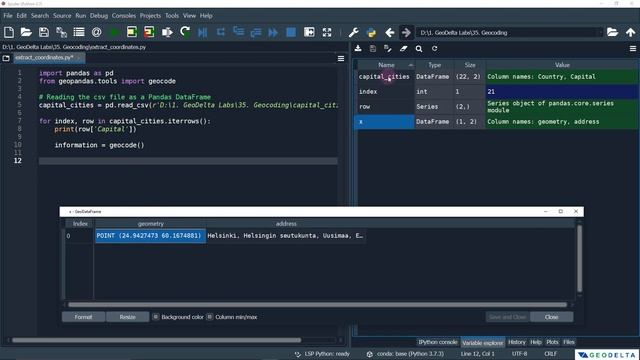Open symbol finder @ icon

click(x=97, y=32)
